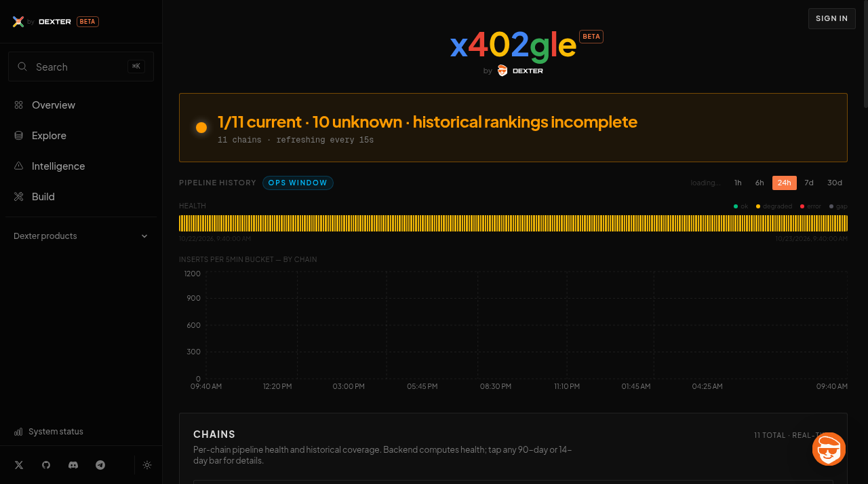Open the Dexter mascot chat bubble
The height and width of the screenshot is (484, 868).
tap(829, 449)
